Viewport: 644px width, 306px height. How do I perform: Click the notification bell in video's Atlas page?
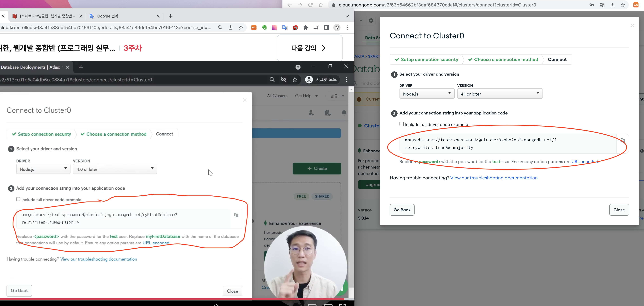[x=344, y=113]
